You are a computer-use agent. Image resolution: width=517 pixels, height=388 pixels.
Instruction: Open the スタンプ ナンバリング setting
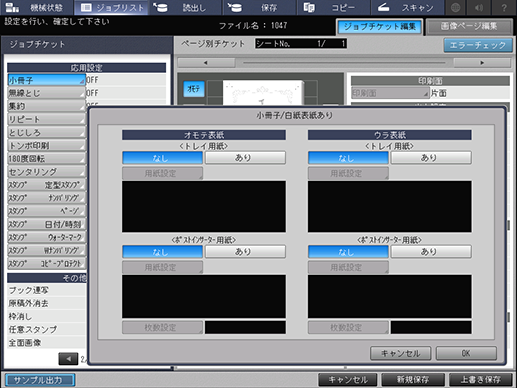pyautogui.click(x=46, y=198)
